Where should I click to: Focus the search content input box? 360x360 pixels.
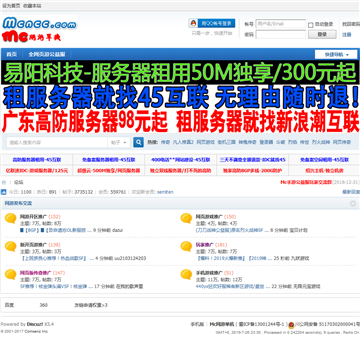[57, 142]
